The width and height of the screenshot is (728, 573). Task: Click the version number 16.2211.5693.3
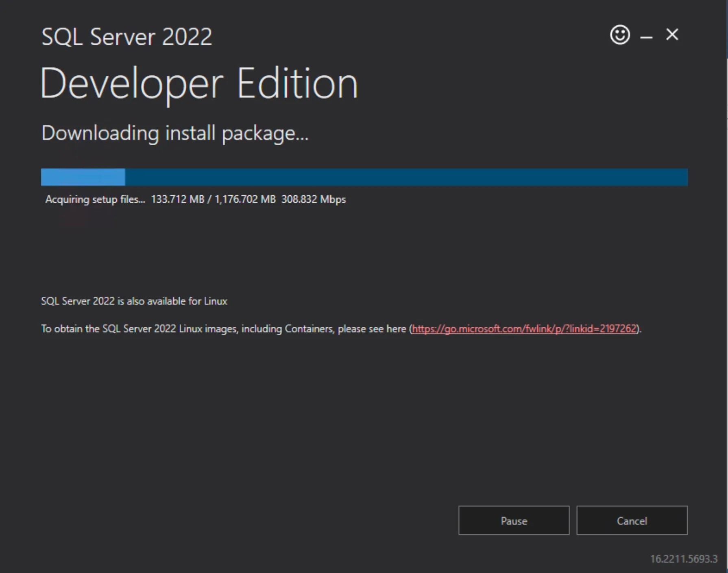tap(684, 559)
